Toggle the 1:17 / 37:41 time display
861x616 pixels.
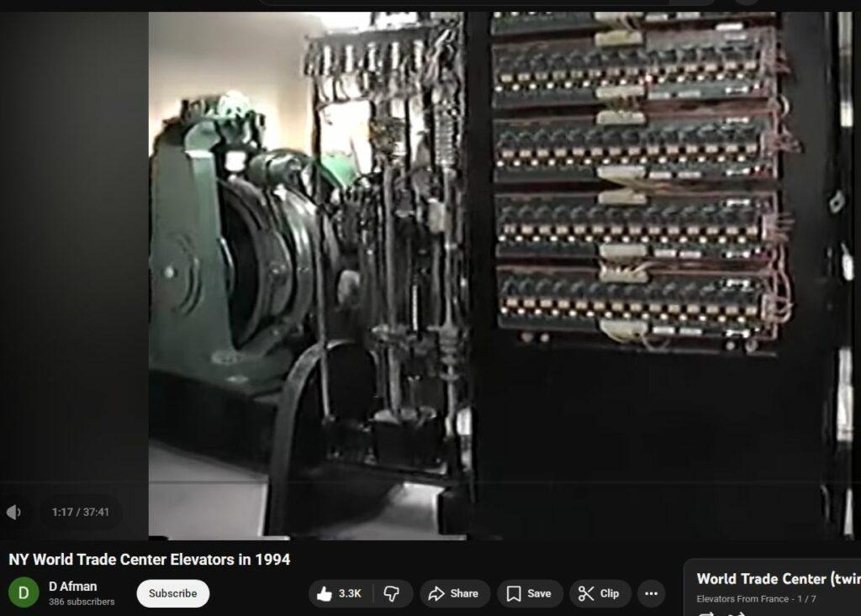(81, 512)
